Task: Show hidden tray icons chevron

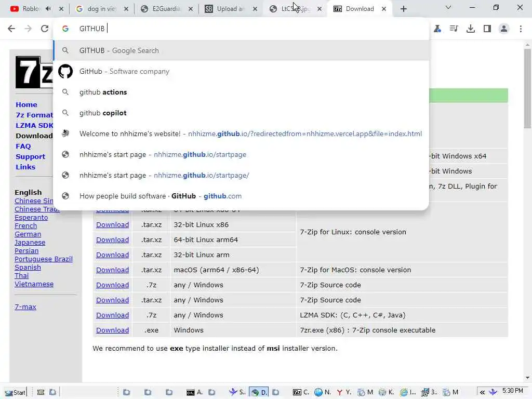Action: point(482,392)
